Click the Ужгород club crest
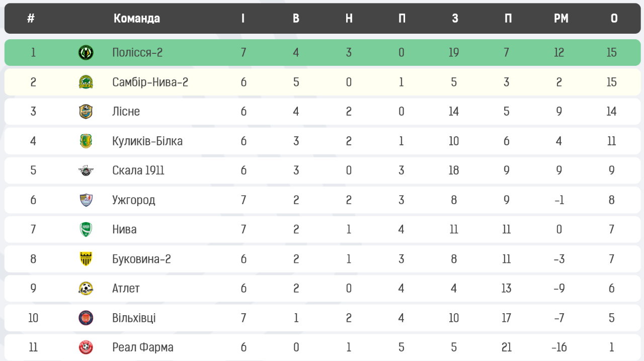 86,200
